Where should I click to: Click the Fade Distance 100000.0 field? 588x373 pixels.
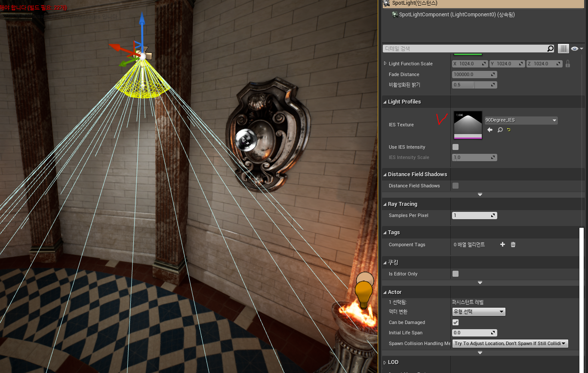[474, 74]
